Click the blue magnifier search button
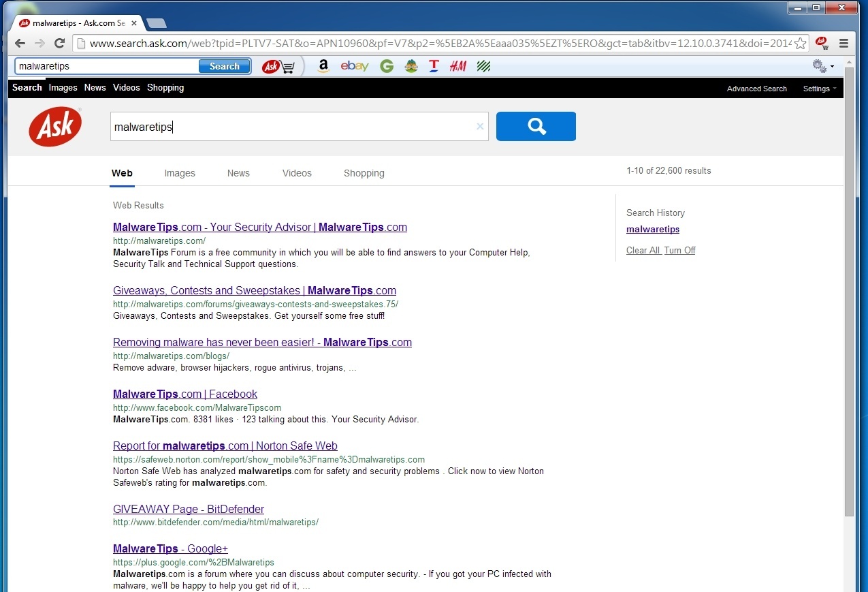This screenshot has height=592, width=868. [x=536, y=126]
